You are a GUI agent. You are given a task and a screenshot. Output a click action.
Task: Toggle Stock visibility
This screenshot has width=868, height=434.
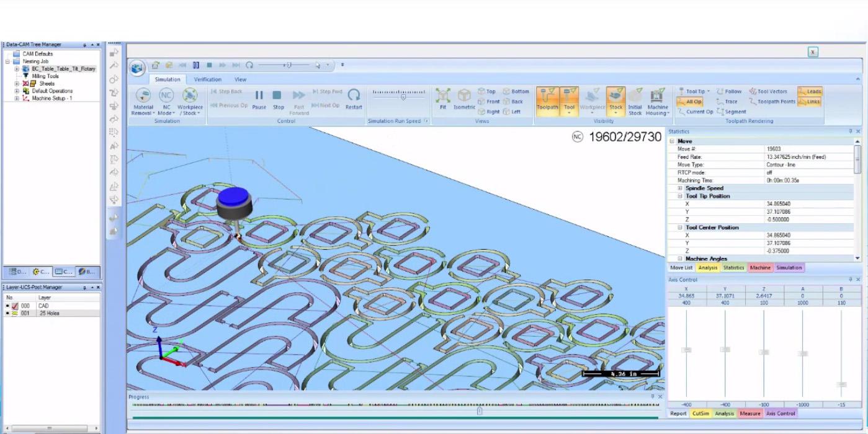[615, 100]
